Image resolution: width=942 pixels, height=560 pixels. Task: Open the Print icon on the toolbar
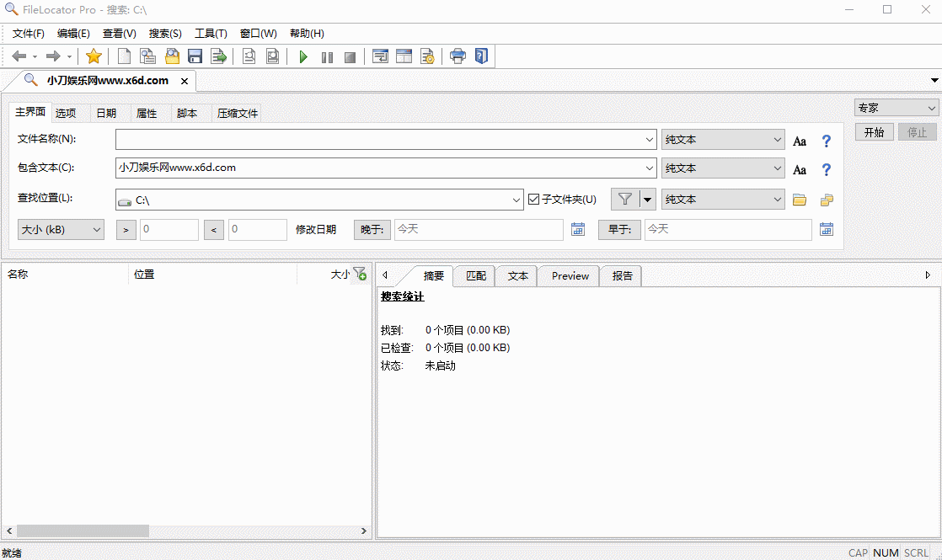click(x=458, y=56)
